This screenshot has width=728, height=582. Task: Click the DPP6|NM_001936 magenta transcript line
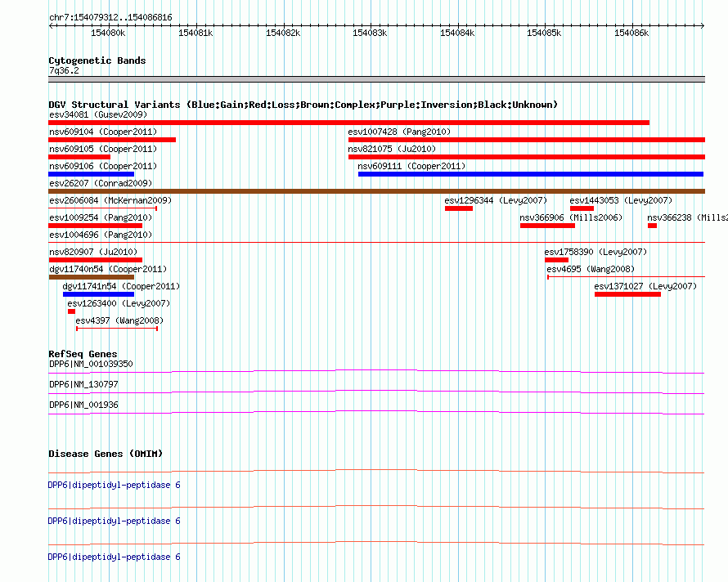376,412
